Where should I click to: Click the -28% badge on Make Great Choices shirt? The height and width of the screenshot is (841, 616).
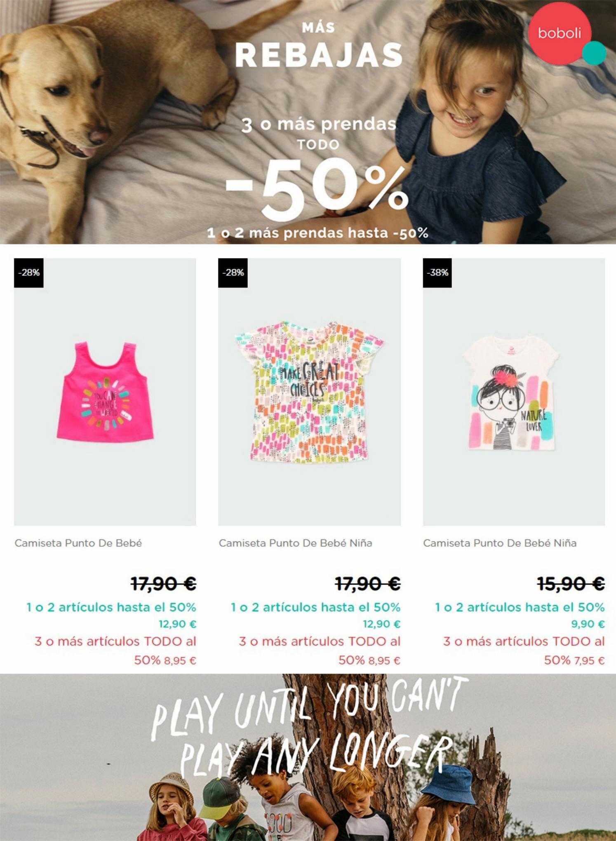(233, 273)
